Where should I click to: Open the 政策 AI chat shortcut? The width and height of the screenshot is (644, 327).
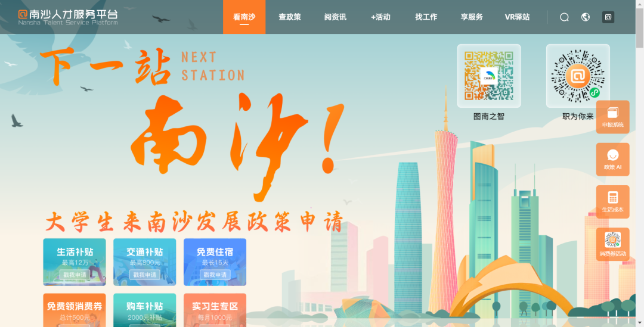[x=613, y=160]
